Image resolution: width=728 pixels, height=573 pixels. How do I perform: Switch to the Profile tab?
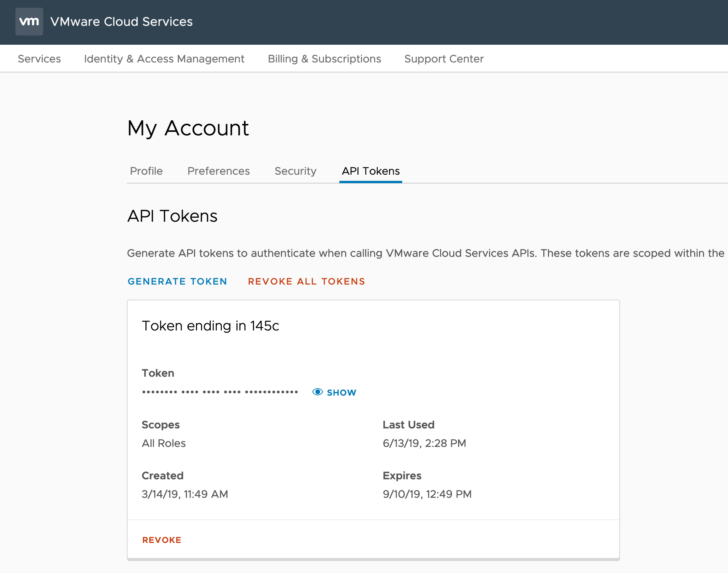tap(146, 171)
